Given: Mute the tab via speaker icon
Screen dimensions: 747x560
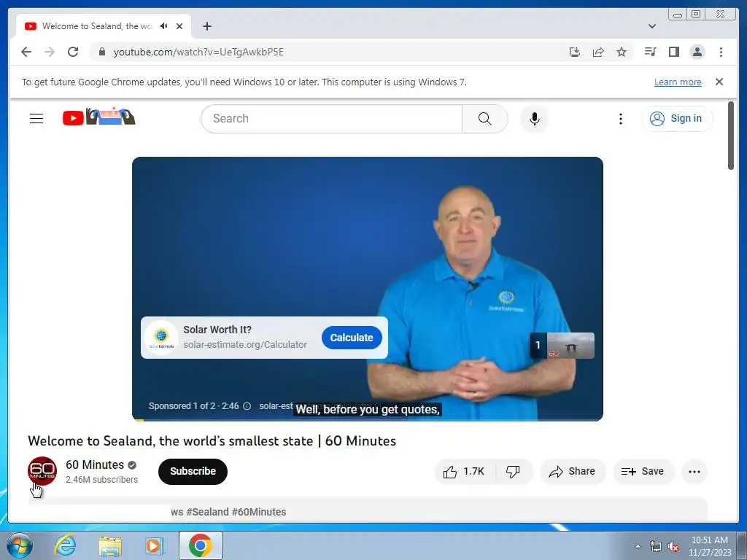Looking at the screenshot, I should click(164, 26).
